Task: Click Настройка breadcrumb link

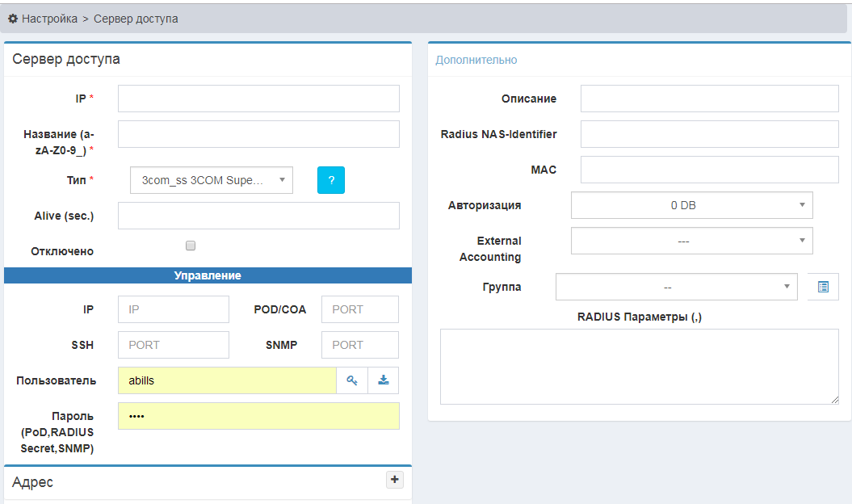Action: tap(49, 18)
